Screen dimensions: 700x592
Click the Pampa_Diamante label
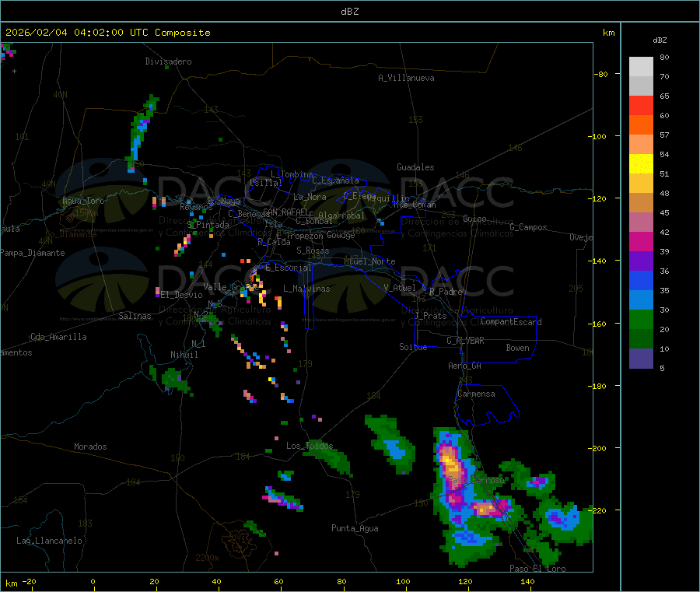[33, 253]
